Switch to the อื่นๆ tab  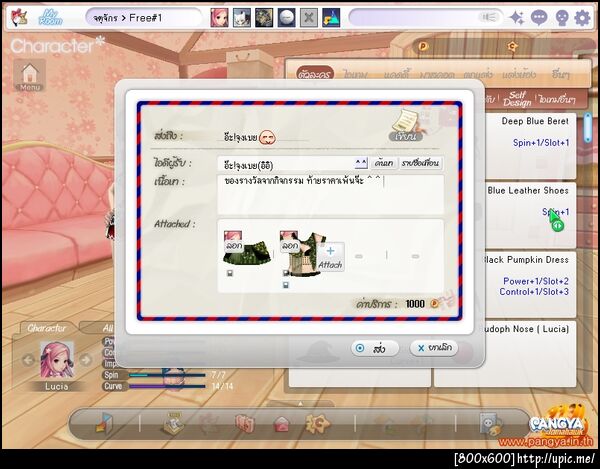(561, 74)
